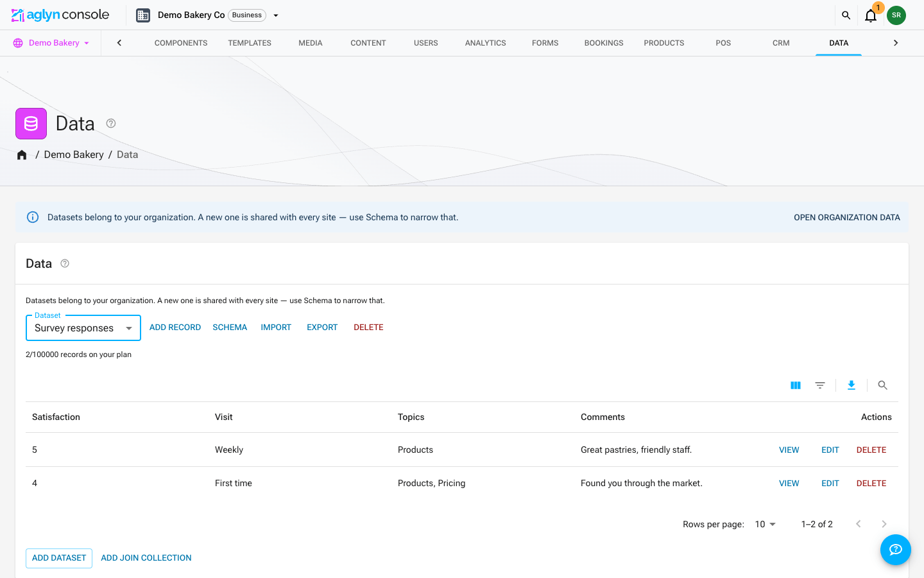Open the SCHEMA editor
Viewport: 924px width, 578px height.
230,328
